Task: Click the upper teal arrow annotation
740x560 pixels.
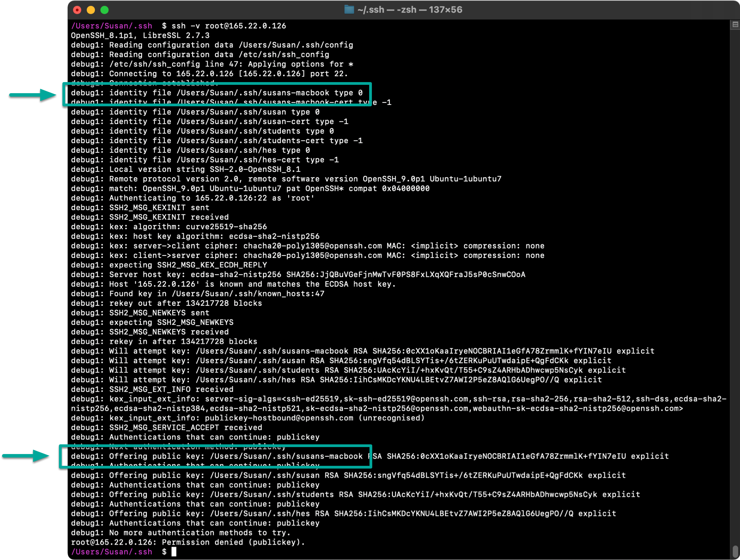Action: [33, 95]
